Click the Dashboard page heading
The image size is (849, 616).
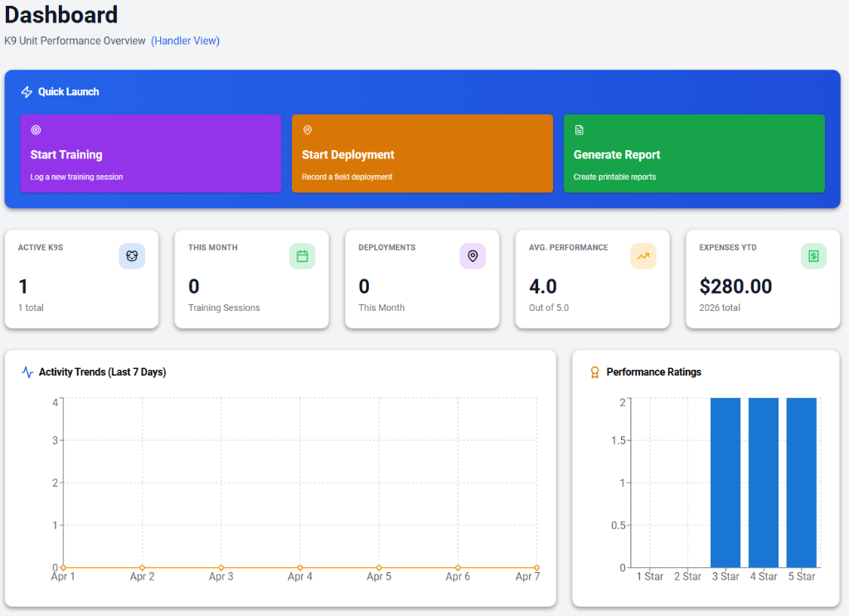coord(61,14)
